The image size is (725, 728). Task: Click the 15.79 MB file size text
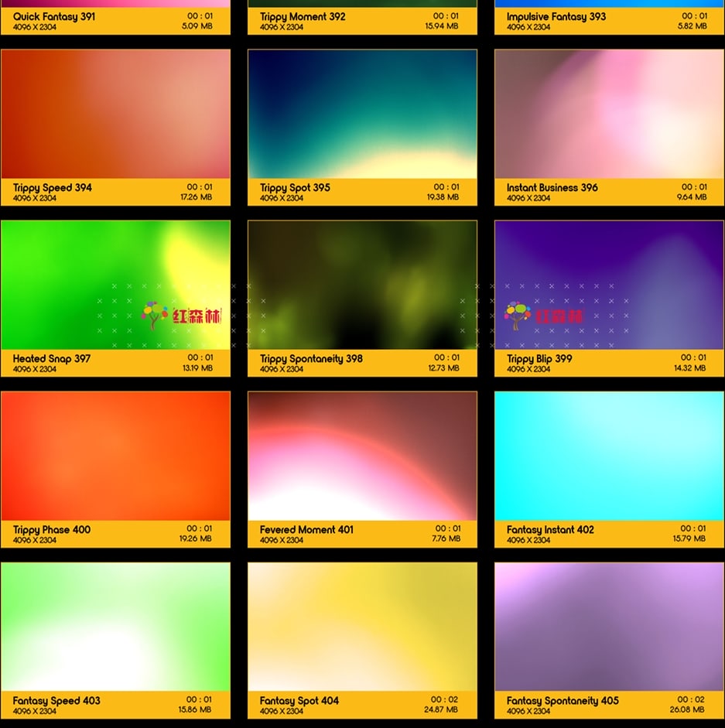689,538
